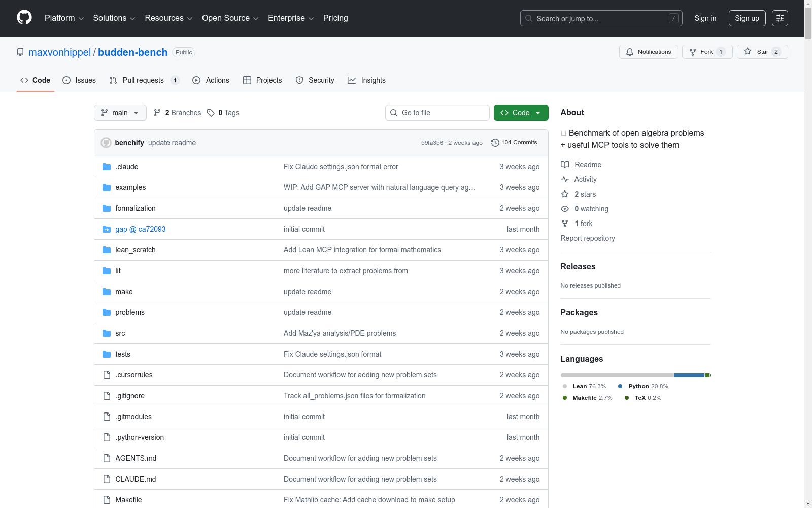Switch to the Projects tab
The image size is (812, 508).
(x=262, y=80)
